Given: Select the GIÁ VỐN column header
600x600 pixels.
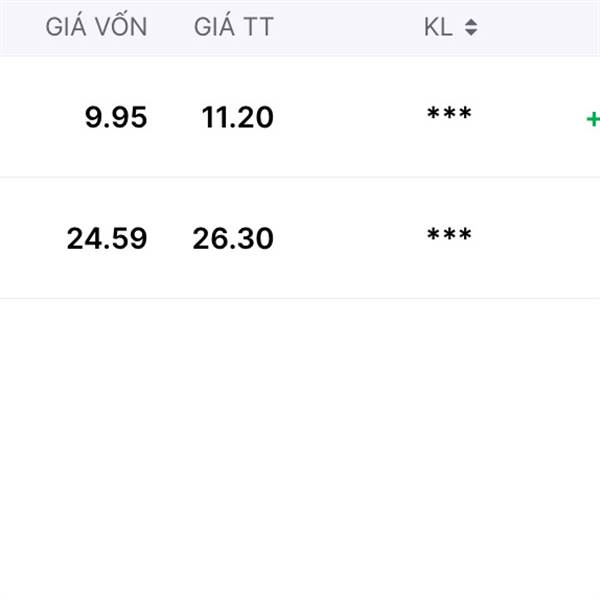Looking at the screenshot, I should coord(96,26).
